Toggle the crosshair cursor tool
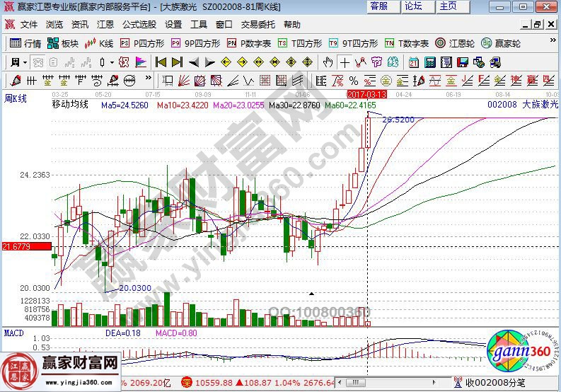 click(345, 62)
